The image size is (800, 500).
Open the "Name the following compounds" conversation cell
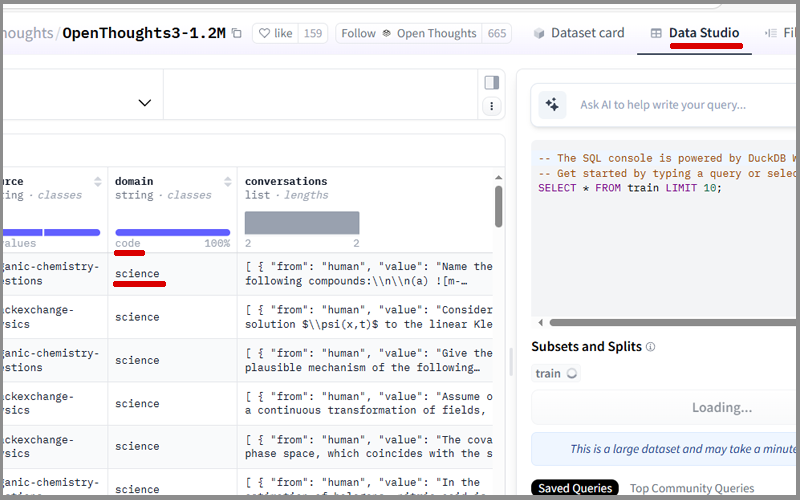coord(368,274)
